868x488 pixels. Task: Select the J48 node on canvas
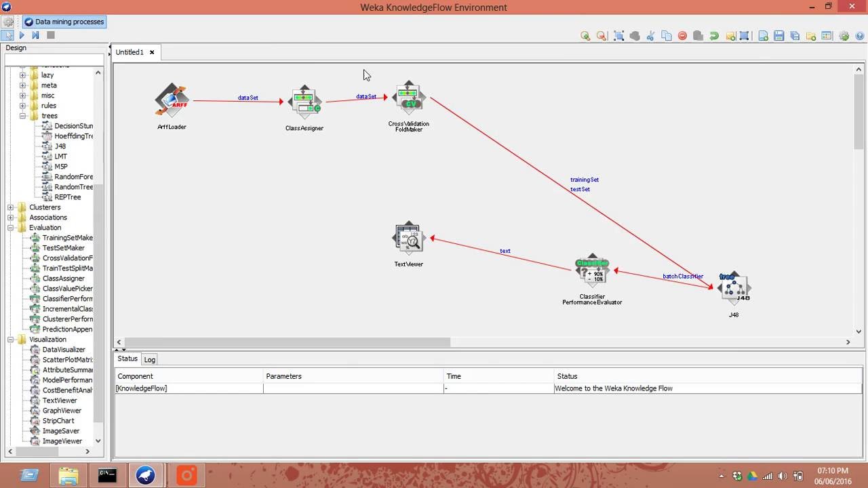tap(734, 289)
